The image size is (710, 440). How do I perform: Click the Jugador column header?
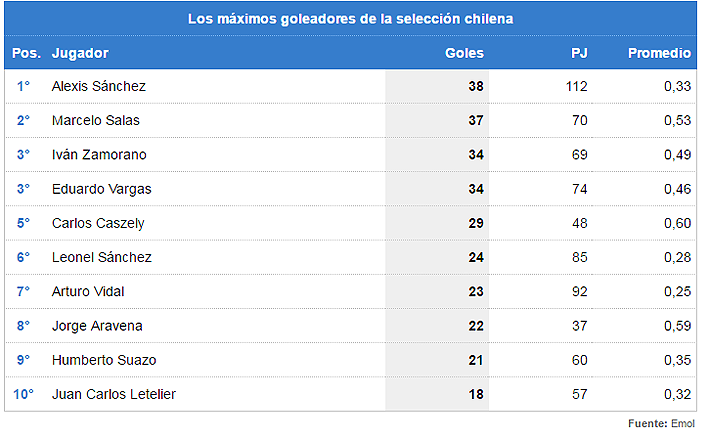point(80,53)
